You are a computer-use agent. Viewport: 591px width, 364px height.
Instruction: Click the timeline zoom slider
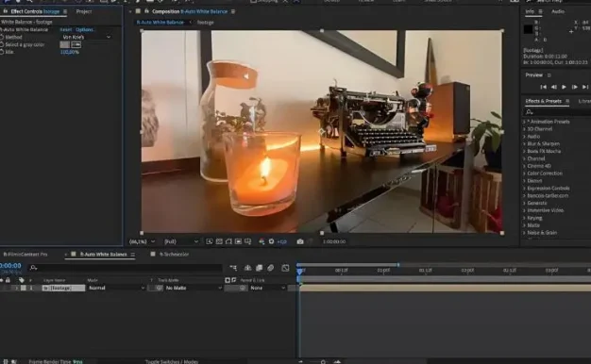pos(323,362)
